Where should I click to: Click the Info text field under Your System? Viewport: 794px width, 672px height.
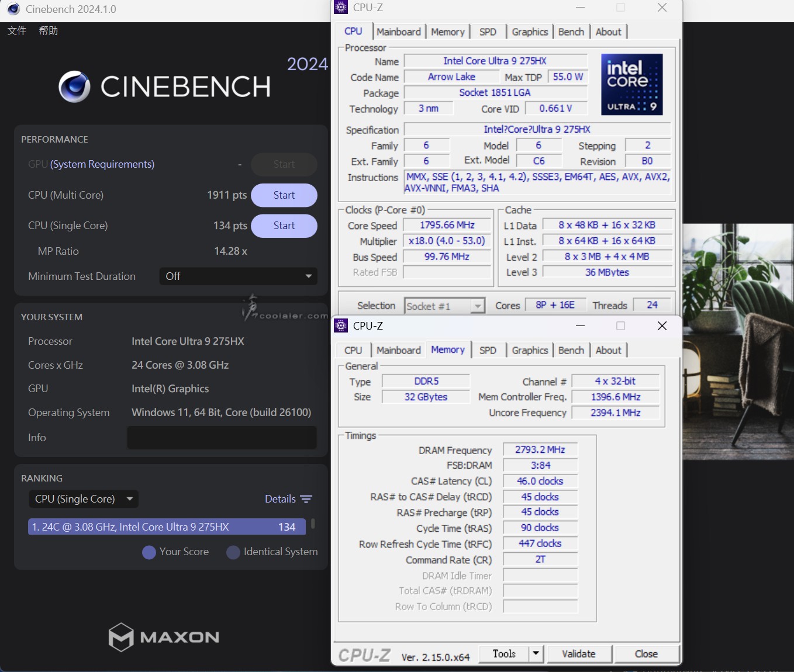coord(222,438)
